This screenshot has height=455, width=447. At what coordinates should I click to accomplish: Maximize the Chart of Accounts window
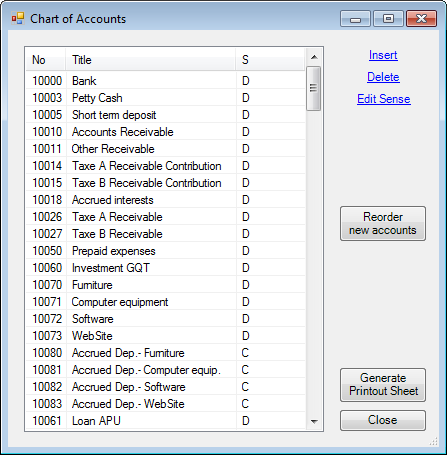pyautogui.click(x=388, y=19)
